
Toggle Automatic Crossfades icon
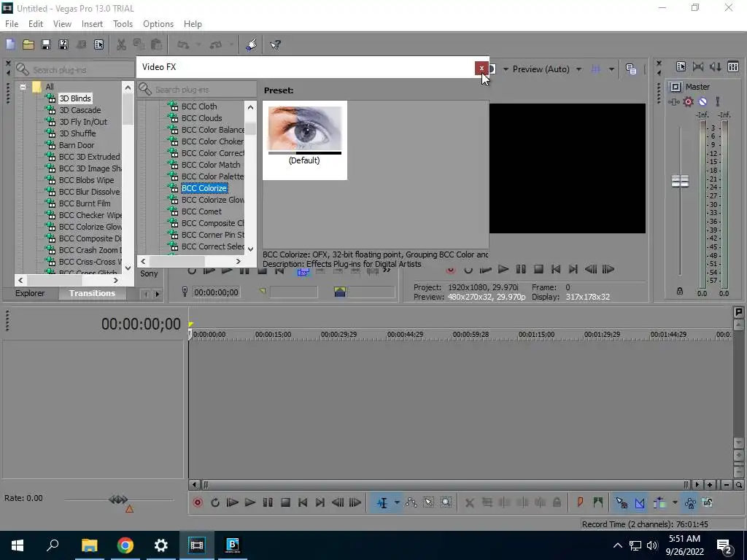tap(640, 502)
